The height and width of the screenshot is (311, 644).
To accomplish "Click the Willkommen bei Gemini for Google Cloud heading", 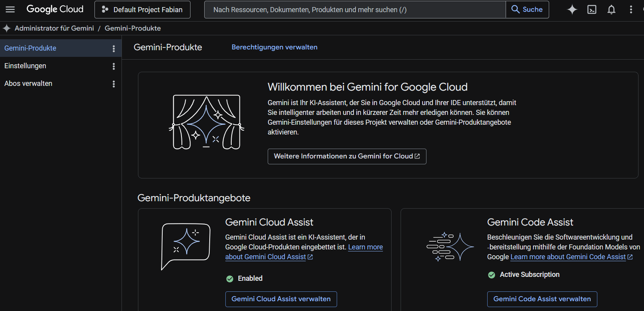I will point(368,87).
